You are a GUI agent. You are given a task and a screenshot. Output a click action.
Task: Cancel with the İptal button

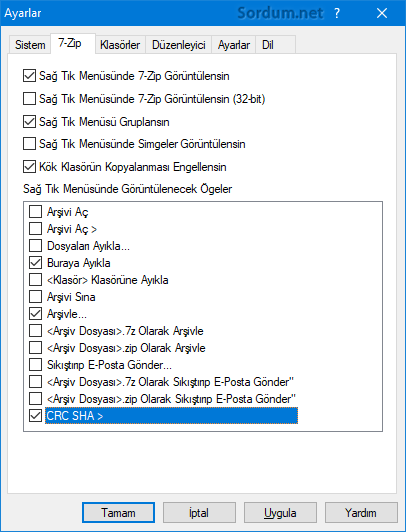tap(199, 512)
